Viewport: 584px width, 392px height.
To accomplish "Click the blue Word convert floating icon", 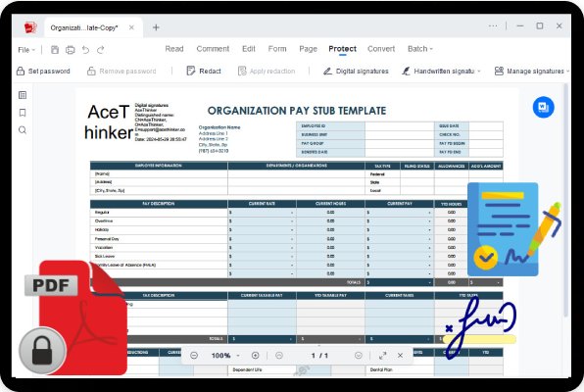I will pos(544,108).
